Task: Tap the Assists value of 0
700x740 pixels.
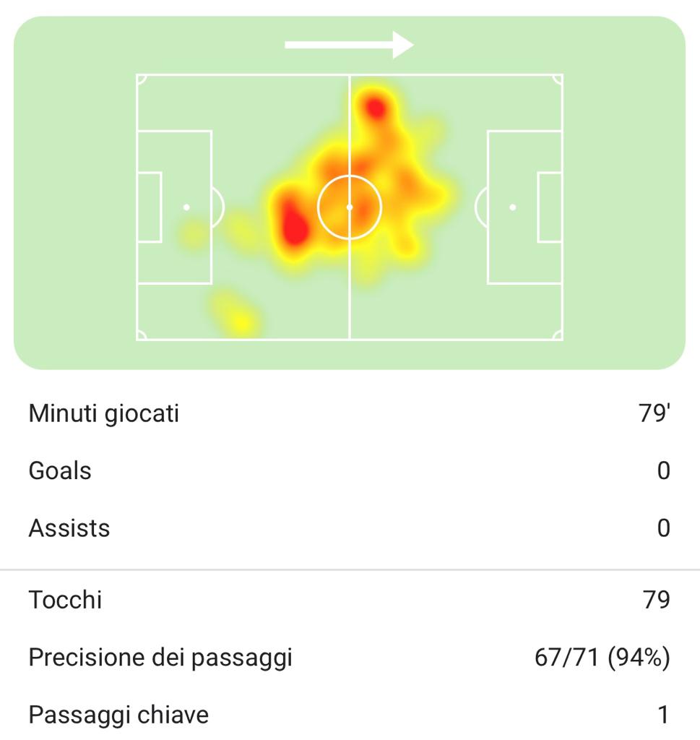Action: tap(663, 528)
